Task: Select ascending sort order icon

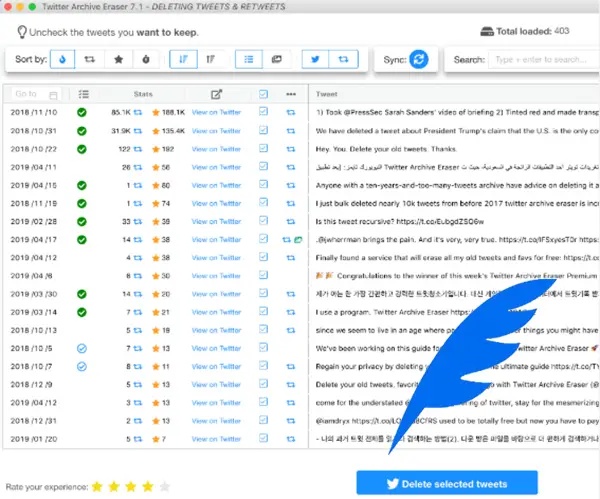Action: pyautogui.click(x=210, y=59)
